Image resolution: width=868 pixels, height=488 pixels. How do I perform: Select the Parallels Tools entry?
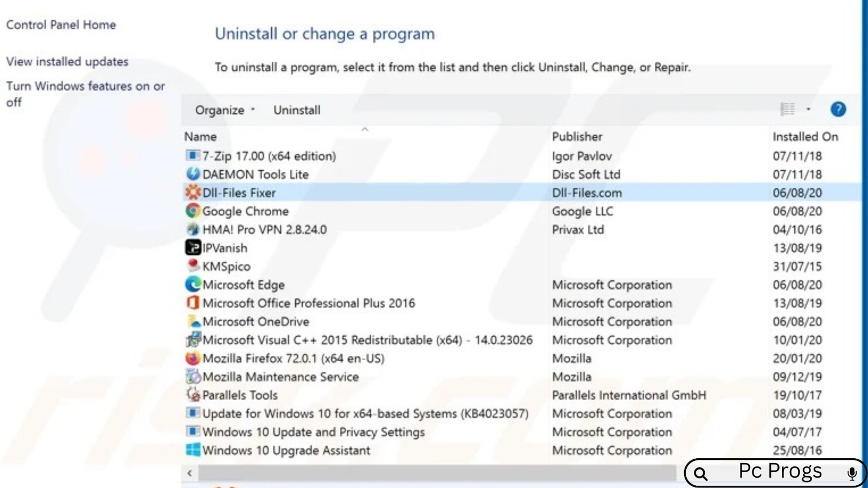pyautogui.click(x=521, y=395)
